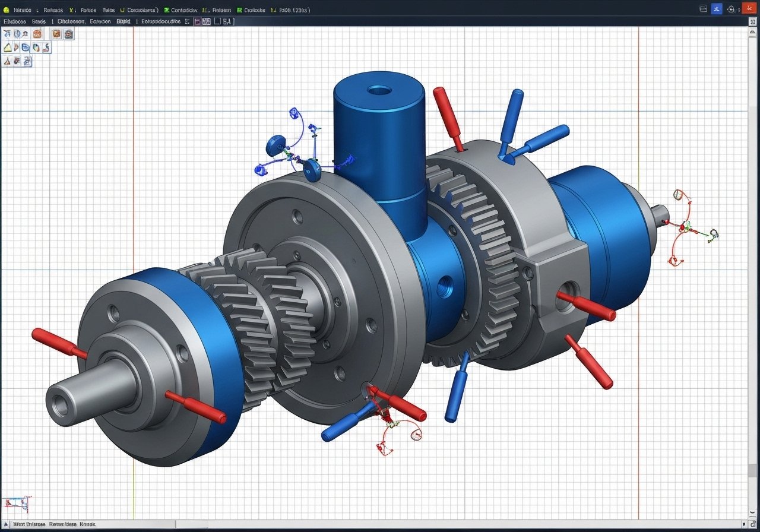Click the blue highlighted icon in the title bar
Screen dimensions: 760x532
[717, 9]
